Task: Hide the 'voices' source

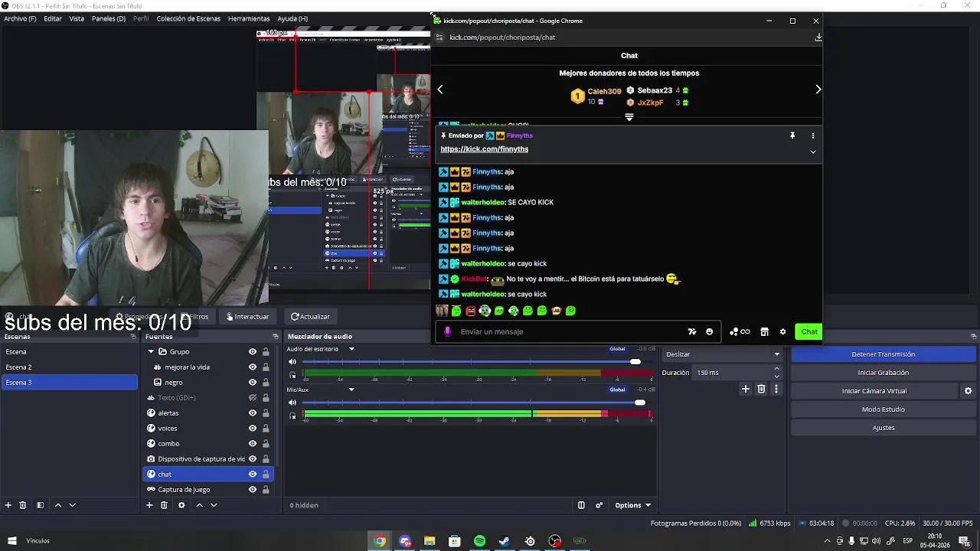Action: tap(252, 429)
